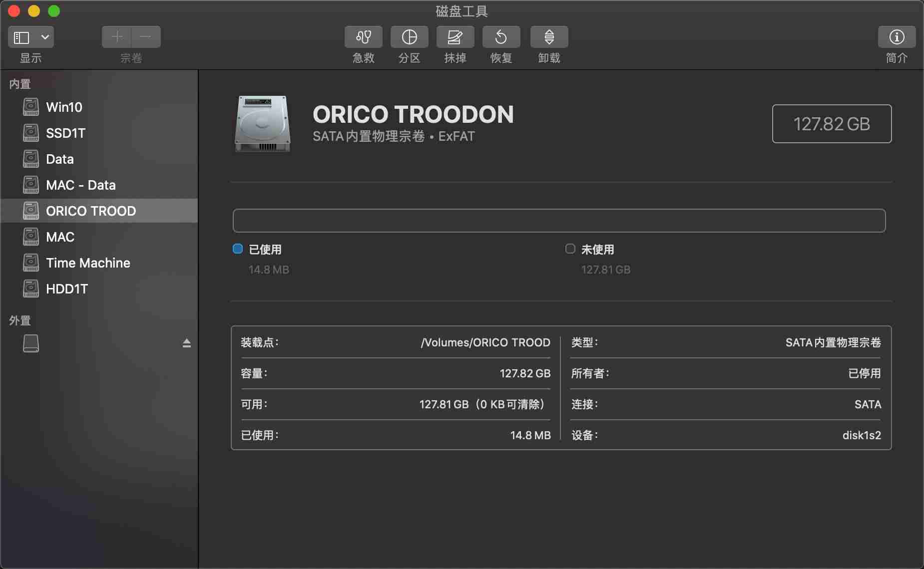Click the blue 已使用 legend swatch
Image resolution: width=924 pixels, height=569 pixels.
[238, 249]
